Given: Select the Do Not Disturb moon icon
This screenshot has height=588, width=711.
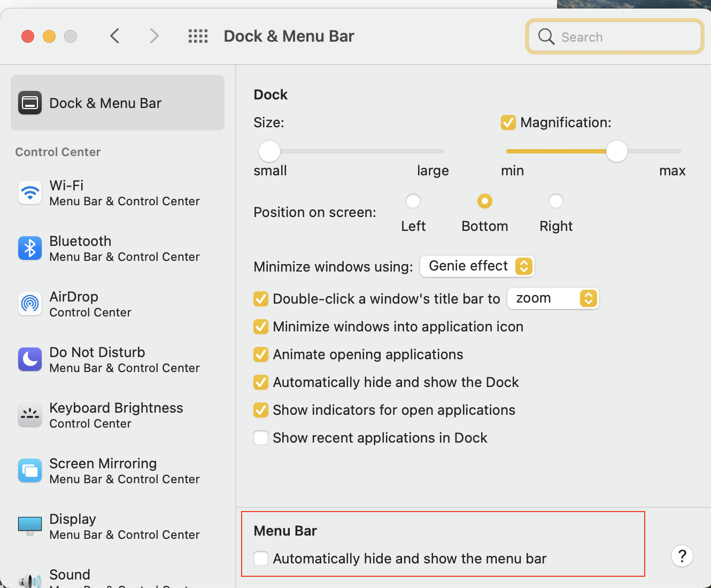Looking at the screenshot, I should pos(30,359).
